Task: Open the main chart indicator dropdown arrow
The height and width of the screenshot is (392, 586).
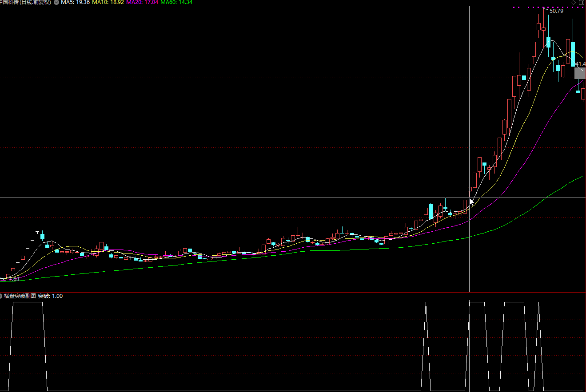Action: (x=56, y=2)
